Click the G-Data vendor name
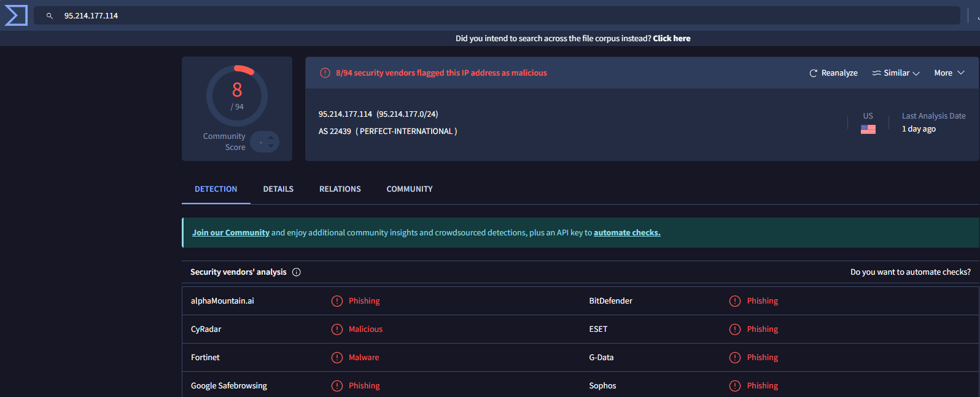The width and height of the screenshot is (980, 397). coord(601,358)
